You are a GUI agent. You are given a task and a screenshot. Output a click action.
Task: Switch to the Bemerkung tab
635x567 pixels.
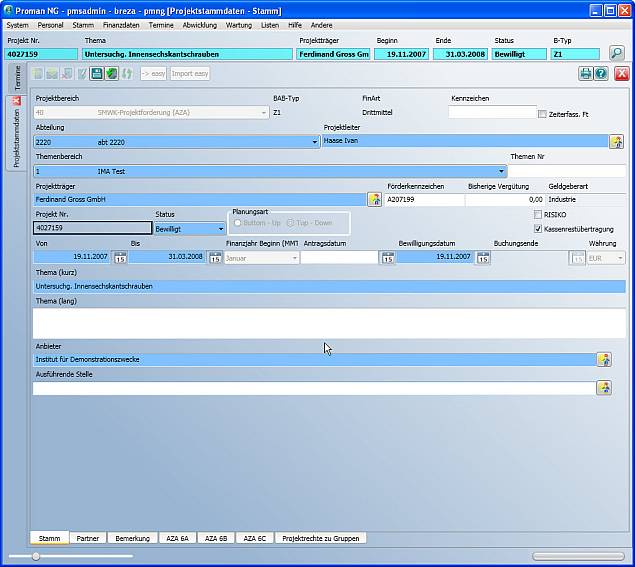[132, 538]
